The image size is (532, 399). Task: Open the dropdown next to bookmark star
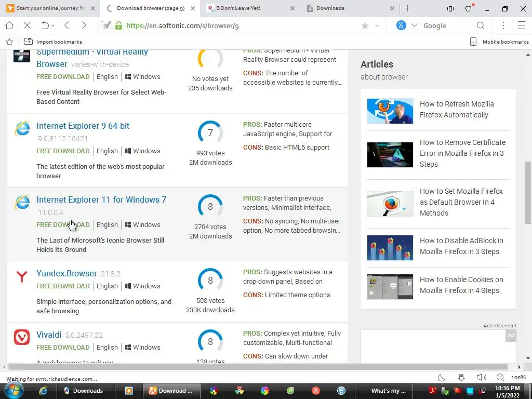[x=377, y=26]
